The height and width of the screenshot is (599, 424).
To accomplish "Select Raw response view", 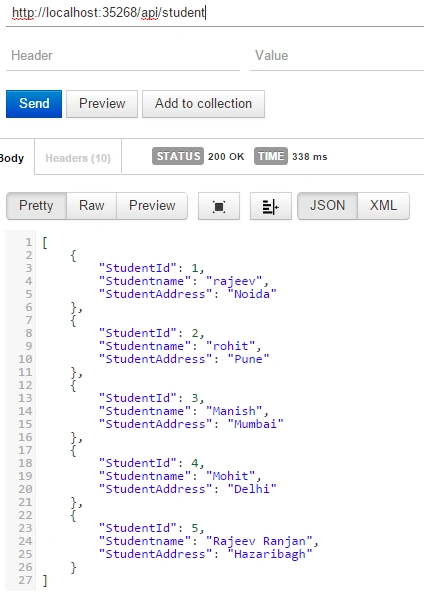I will (91, 206).
